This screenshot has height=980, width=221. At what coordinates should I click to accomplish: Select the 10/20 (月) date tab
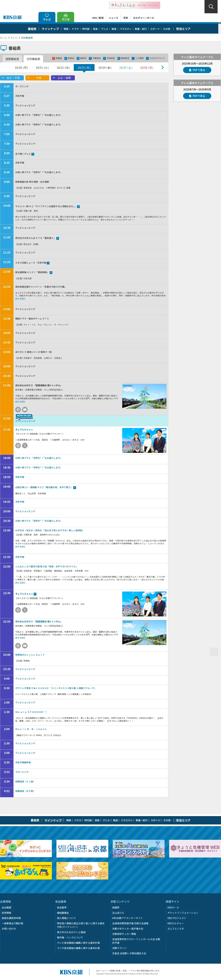pos(21,68)
